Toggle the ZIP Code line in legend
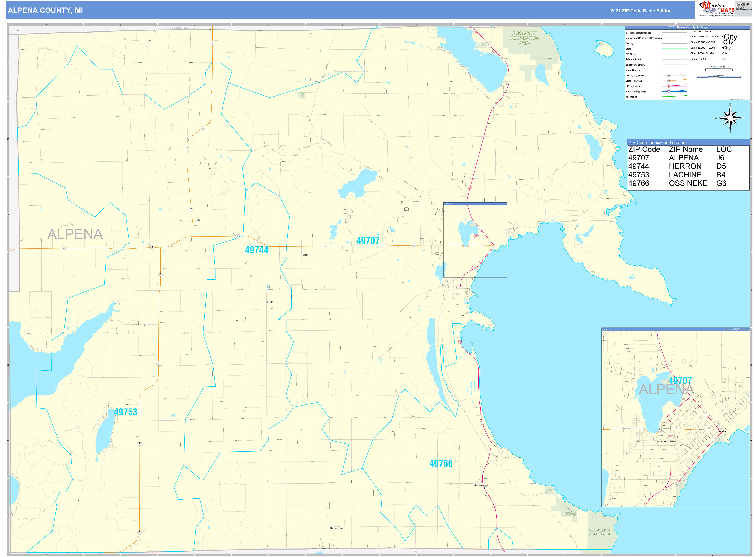Image resolution: width=756 pixels, height=557 pixels. tap(675, 54)
